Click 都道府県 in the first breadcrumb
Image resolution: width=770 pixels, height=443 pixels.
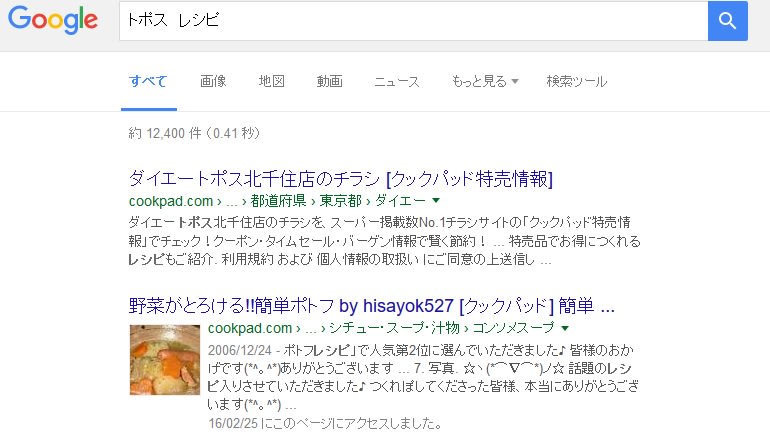click(x=278, y=200)
